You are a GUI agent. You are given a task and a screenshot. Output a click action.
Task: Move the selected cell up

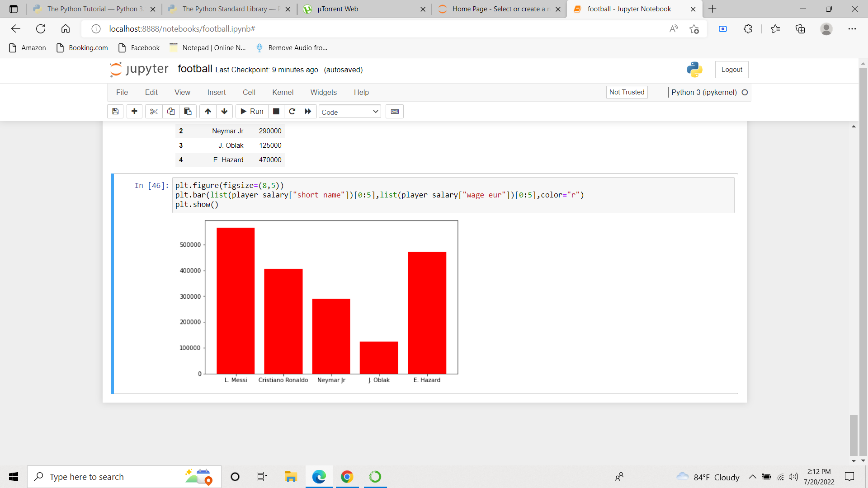pyautogui.click(x=208, y=111)
